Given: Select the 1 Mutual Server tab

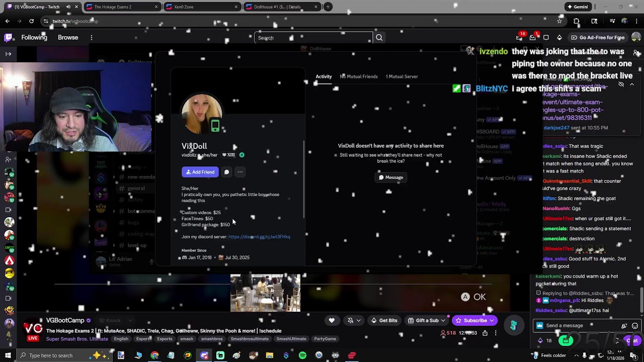Looking at the screenshot, I should coord(401,76).
